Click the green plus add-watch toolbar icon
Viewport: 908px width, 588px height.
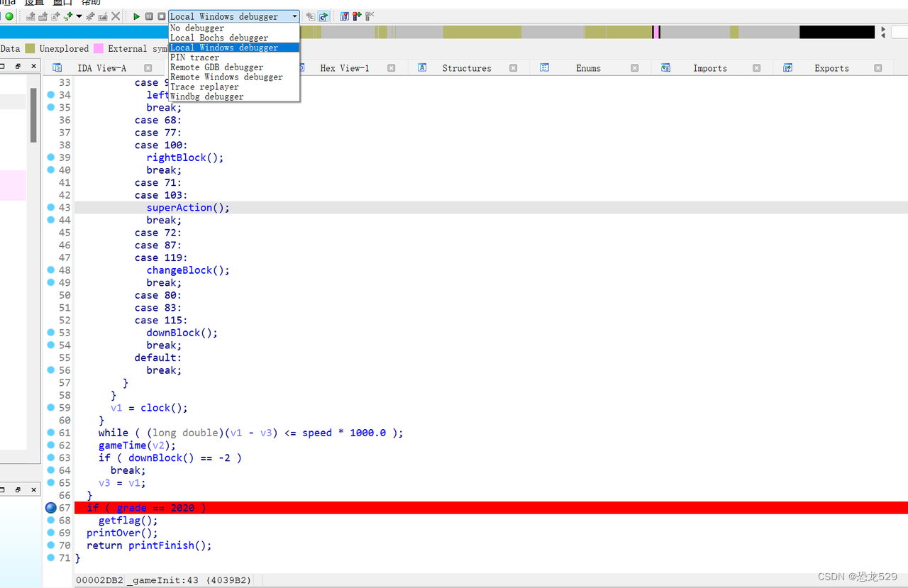(x=67, y=16)
